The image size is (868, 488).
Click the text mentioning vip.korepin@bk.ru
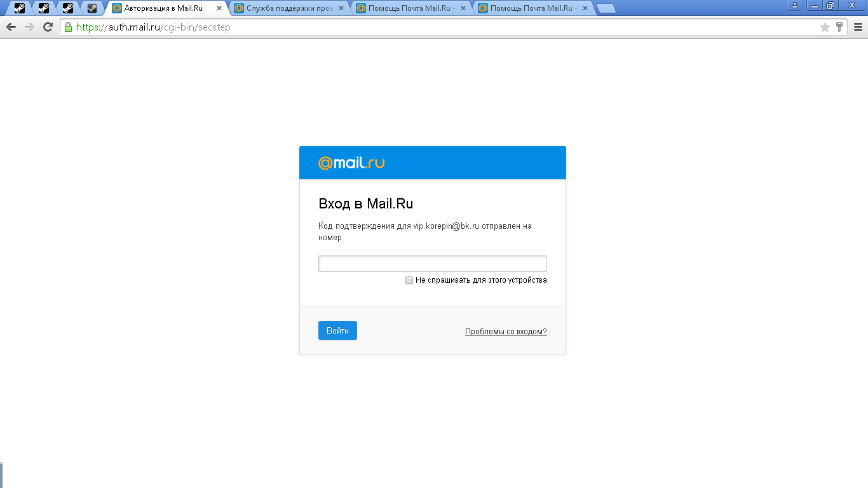point(424,231)
